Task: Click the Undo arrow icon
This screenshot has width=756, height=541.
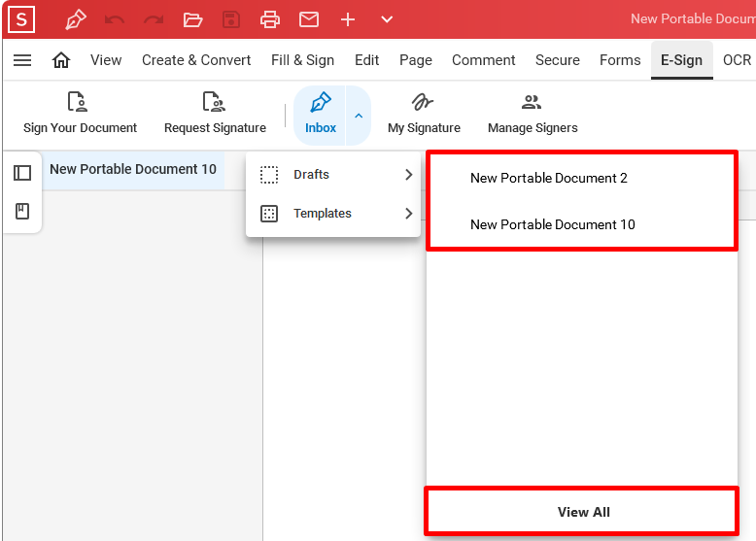Action: [x=115, y=19]
